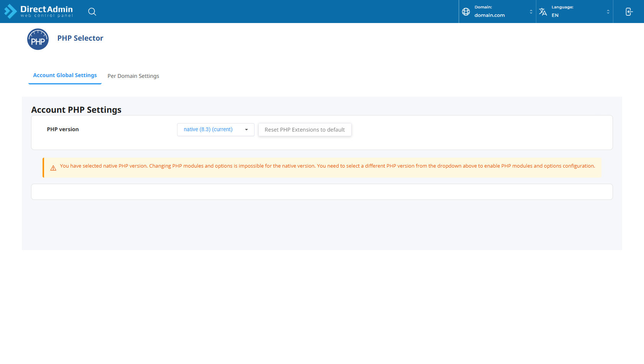Click the PHP Selector page title
The height and width of the screenshot is (364, 644).
pos(80,38)
